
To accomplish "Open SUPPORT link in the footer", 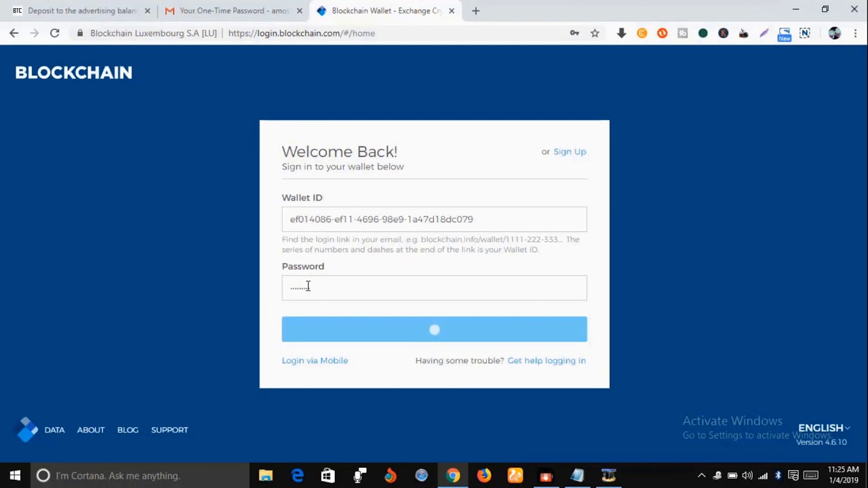I will click(x=170, y=430).
